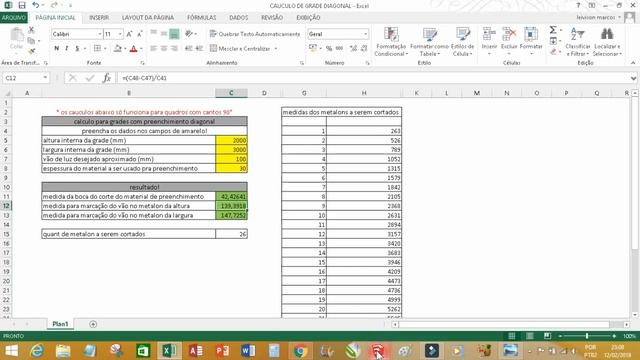Switch to Page Layout view icon

[529, 336]
